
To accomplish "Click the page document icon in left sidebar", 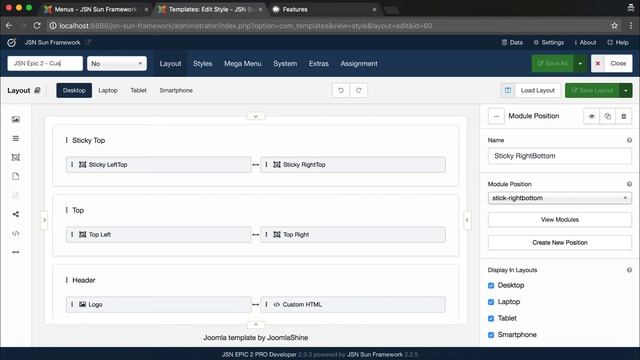I will [16, 176].
